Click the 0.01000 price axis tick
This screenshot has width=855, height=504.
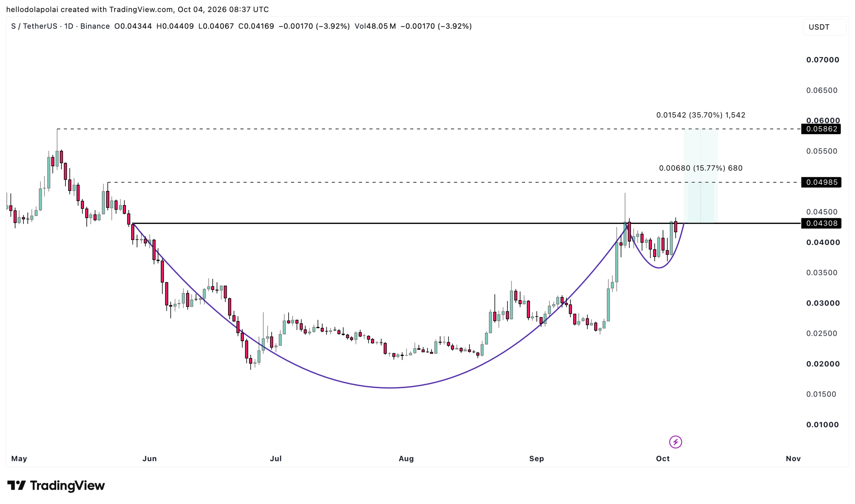822,425
